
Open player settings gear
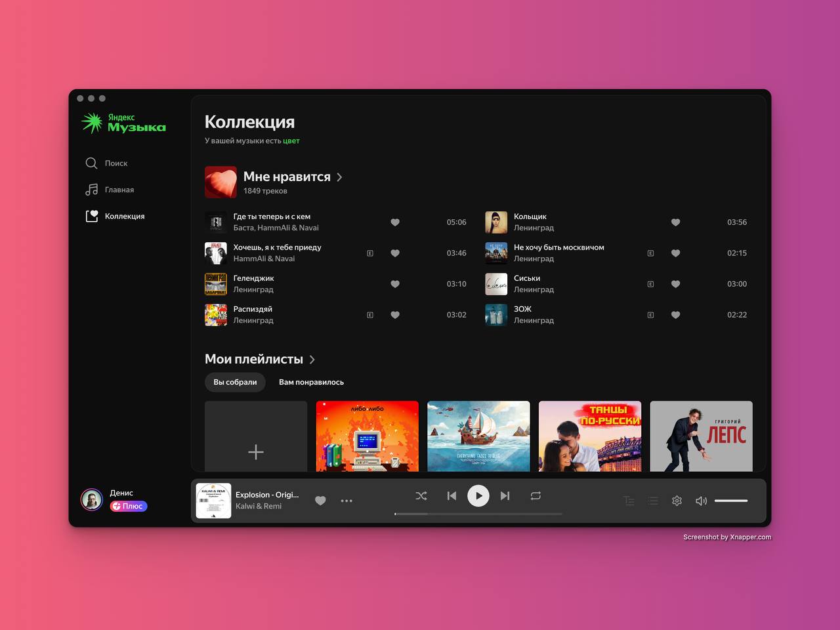(677, 501)
